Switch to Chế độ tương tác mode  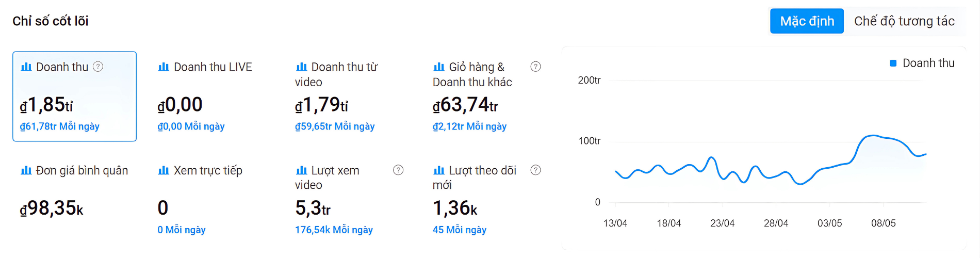coord(904,21)
